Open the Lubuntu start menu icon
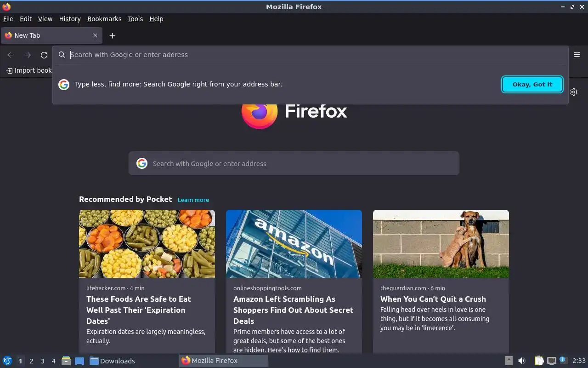The image size is (588, 368). point(7,361)
